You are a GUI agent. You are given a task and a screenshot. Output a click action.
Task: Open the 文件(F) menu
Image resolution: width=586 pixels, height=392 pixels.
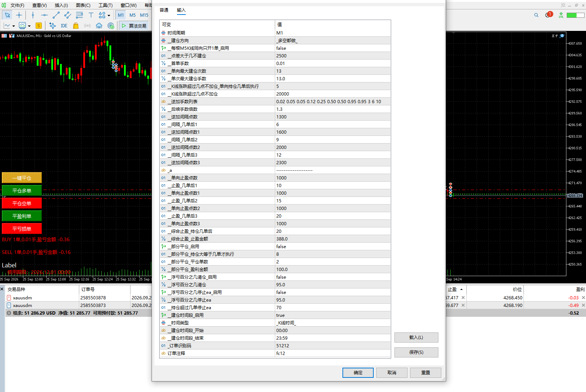17,5
